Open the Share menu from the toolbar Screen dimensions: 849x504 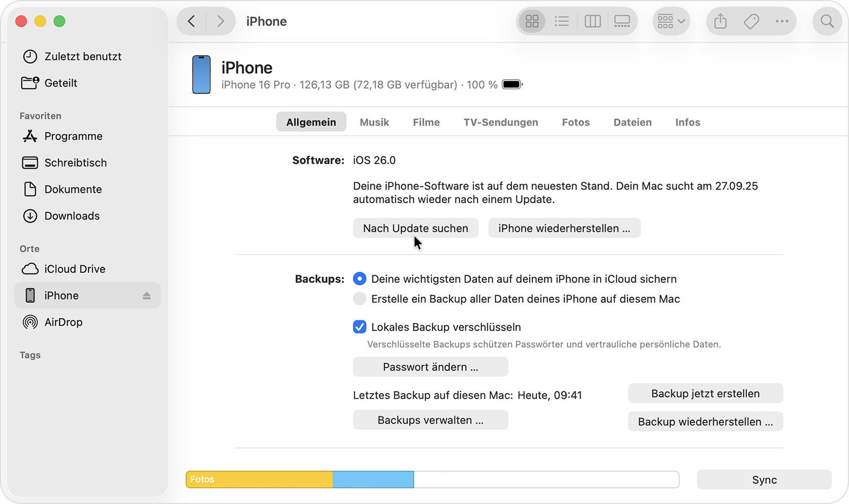tap(720, 21)
